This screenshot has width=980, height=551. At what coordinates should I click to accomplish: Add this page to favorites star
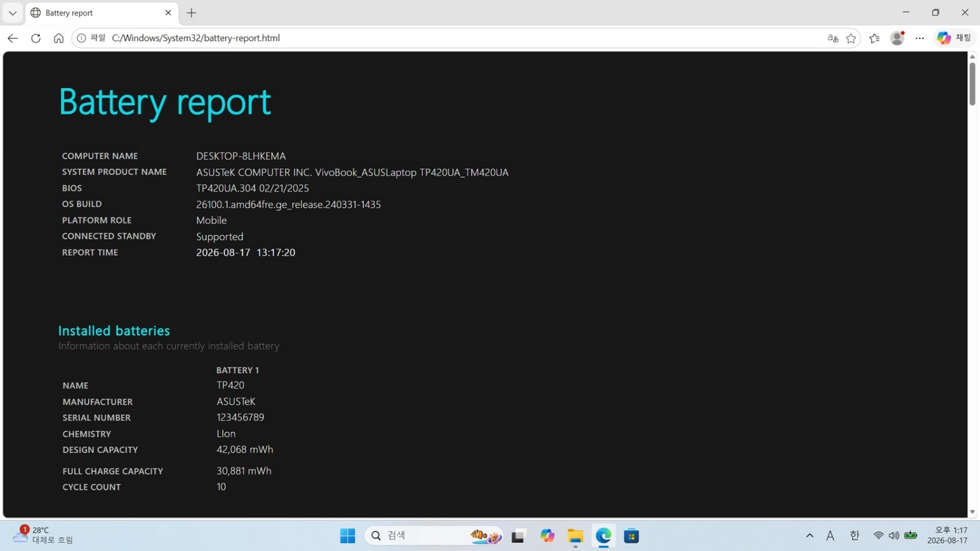pyautogui.click(x=851, y=38)
